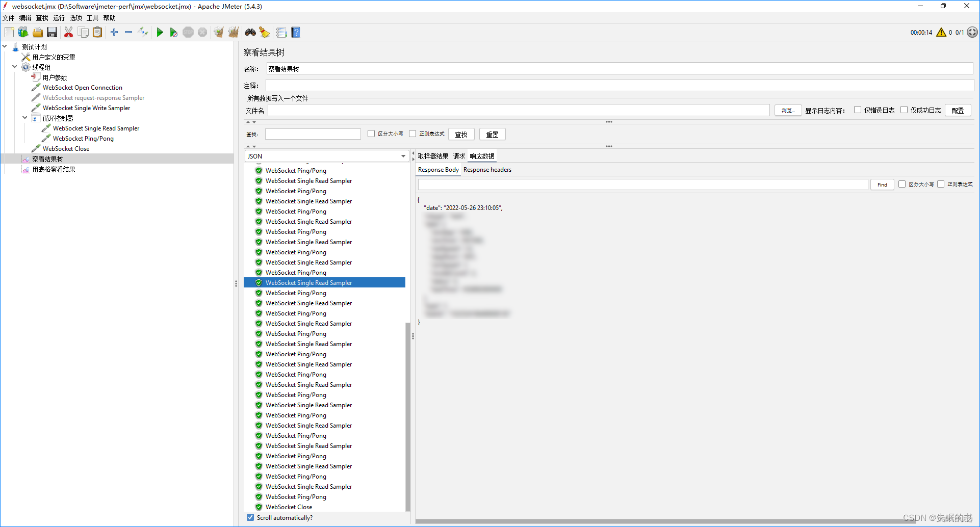Click the 文件名 input field
The width and height of the screenshot is (980, 527).
[519, 110]
